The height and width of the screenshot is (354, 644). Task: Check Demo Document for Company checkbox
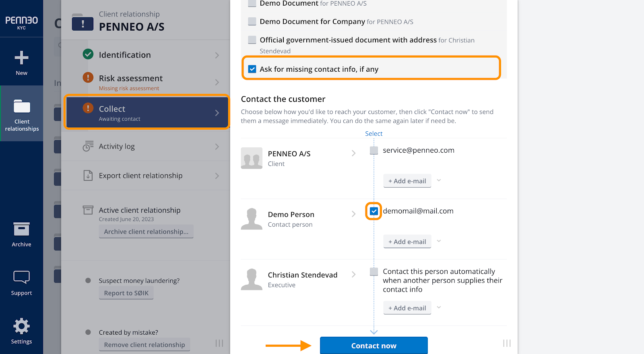[x=252, y=21]
